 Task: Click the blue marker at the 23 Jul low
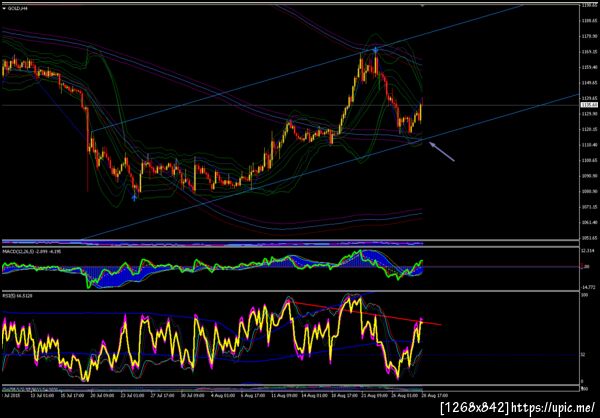(134, 198)
